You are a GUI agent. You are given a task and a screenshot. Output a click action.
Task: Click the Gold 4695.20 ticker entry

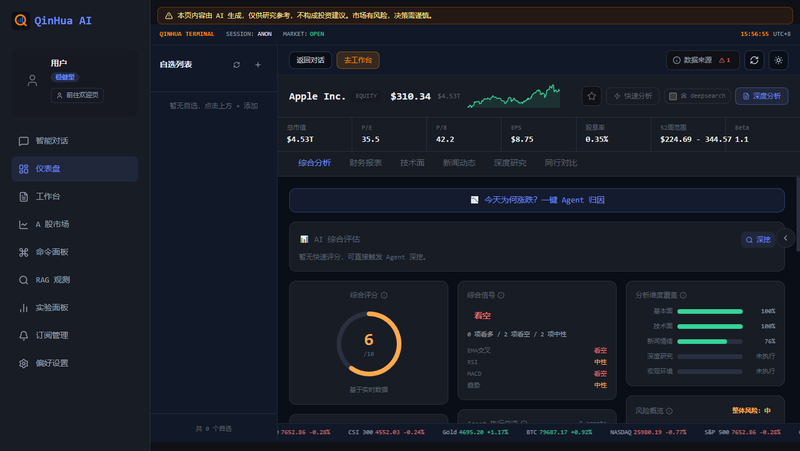(475, 432)
